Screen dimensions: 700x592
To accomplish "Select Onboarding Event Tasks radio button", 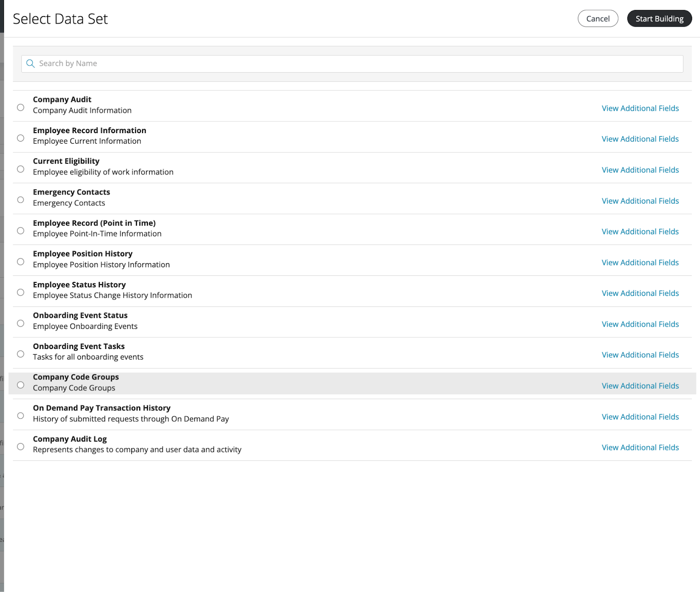I will coord(21,354).
